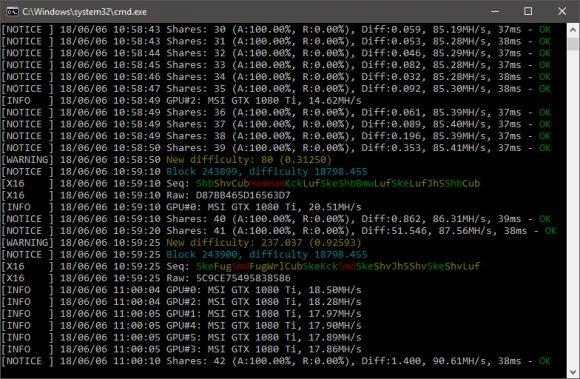Click the [X16] tag on D87BB465D16563D7 line
The height and width of the screenshot is (379, 580).
[x=27, y=195]
